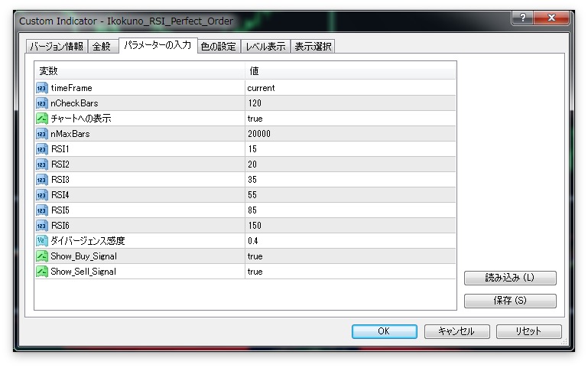This screenshot has width=588, height=368.
Task: Click the boolean icon beside チャートへの表示
Action: (x=42, y=119)
